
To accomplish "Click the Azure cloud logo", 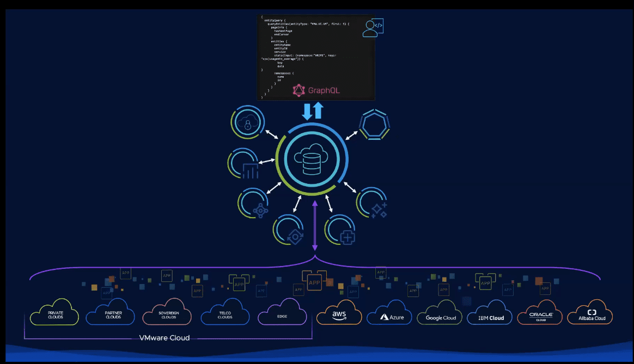I will coord(389,313).
